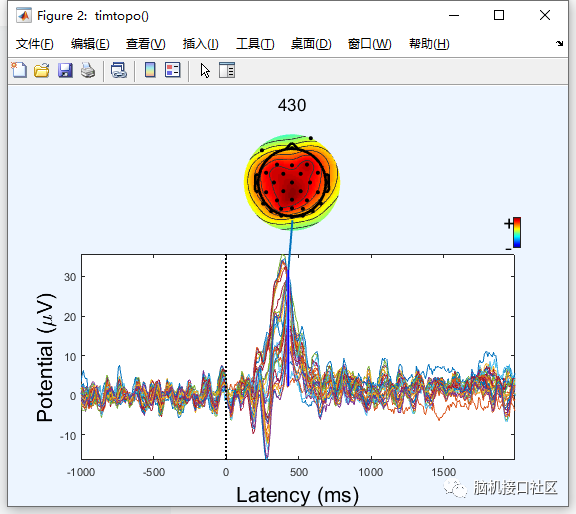Activate the edit plot arrow tool
The image size is (576, 514).
tap(205, 70)
